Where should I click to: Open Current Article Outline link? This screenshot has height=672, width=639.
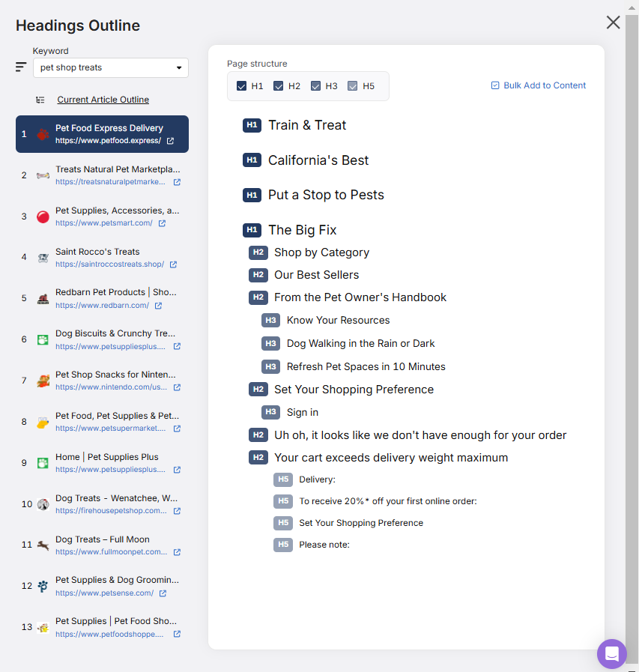(x=103, y=100)
